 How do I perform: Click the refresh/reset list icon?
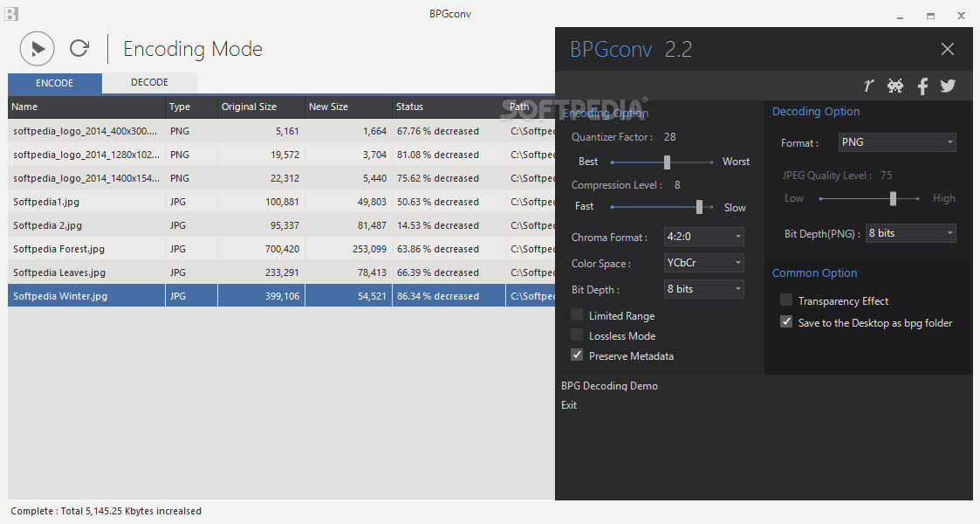point(79,48)
